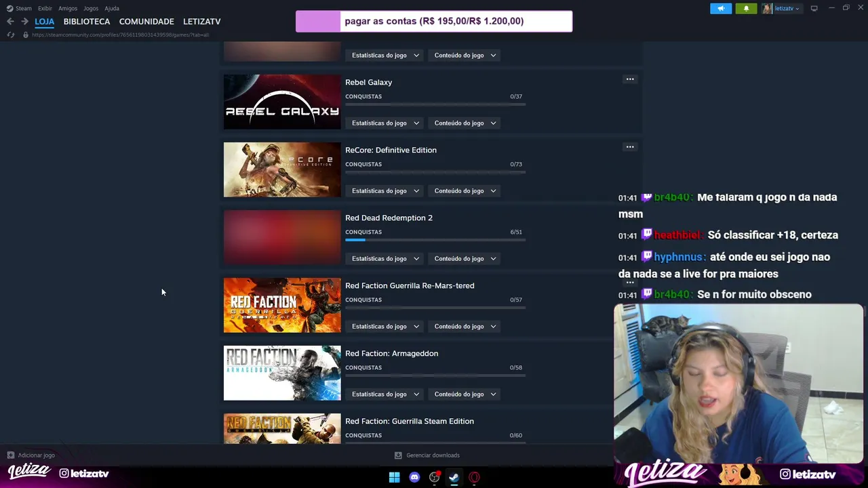Click the Red Faction Guerrilla Re-Mars-tered thumbnail
868x488 pixels.
282,305
